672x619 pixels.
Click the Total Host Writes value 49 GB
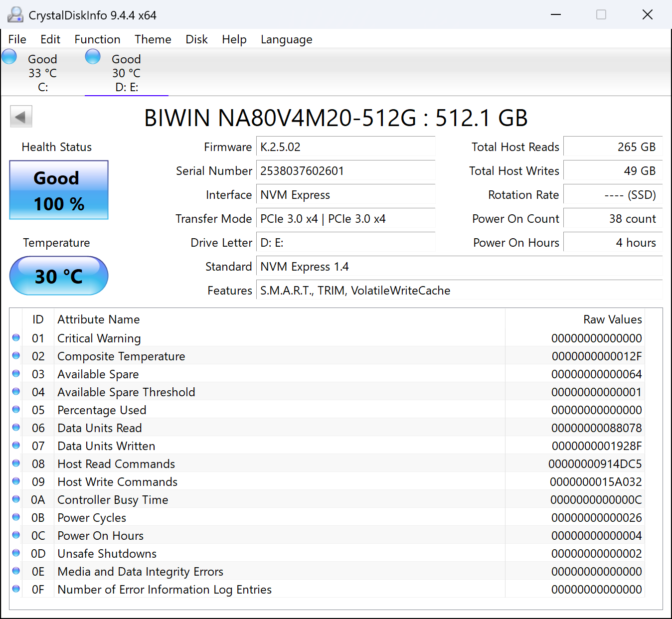point(613,171)
